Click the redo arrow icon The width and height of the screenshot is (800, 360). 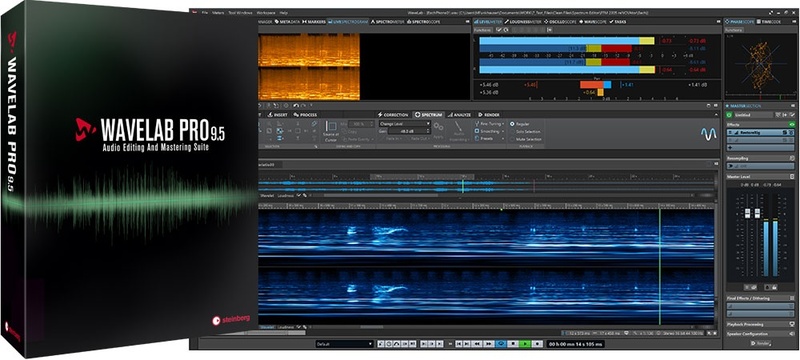(x=303, y=106)
